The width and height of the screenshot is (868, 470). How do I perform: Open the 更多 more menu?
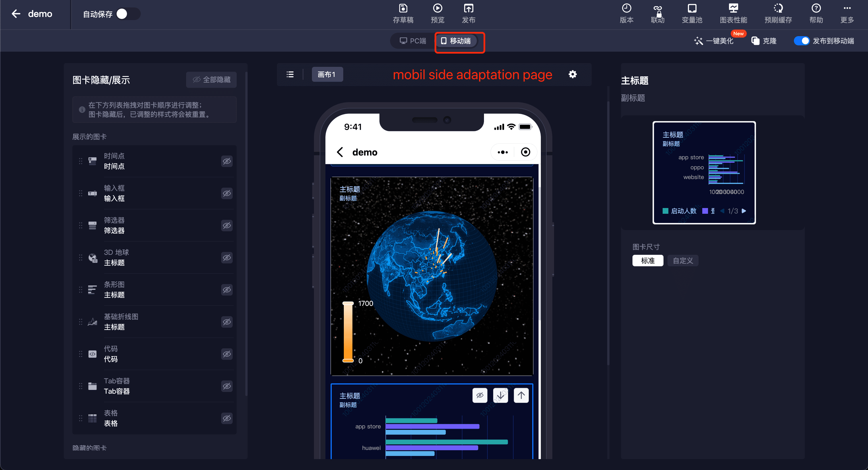847,13
